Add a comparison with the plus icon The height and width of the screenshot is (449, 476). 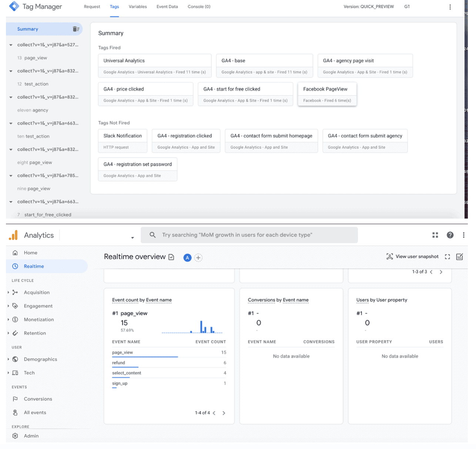tap(198, 258)
